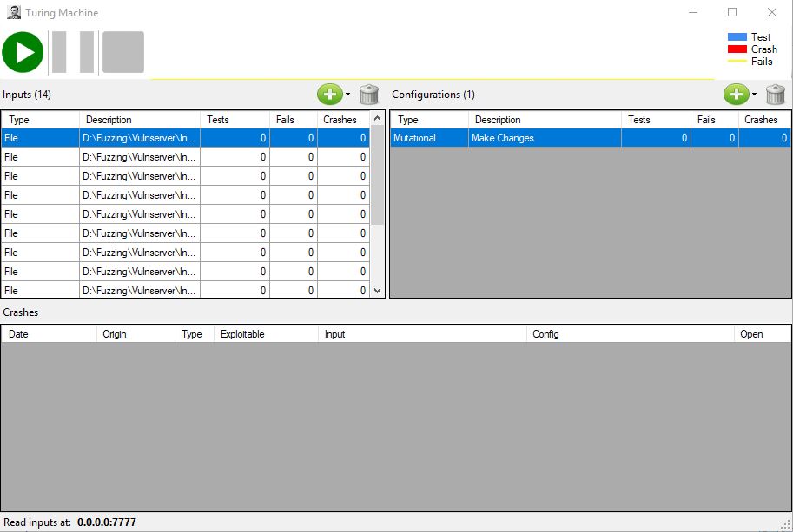The image size is (793, 532).
Task: Remove configuration using trash can icon
Action: point(776,94)
